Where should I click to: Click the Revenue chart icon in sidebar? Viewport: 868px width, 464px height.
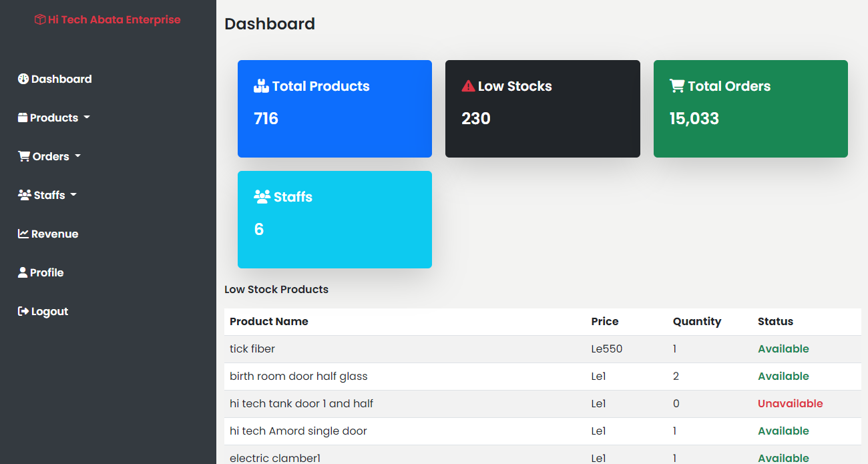tap(23, 234)
